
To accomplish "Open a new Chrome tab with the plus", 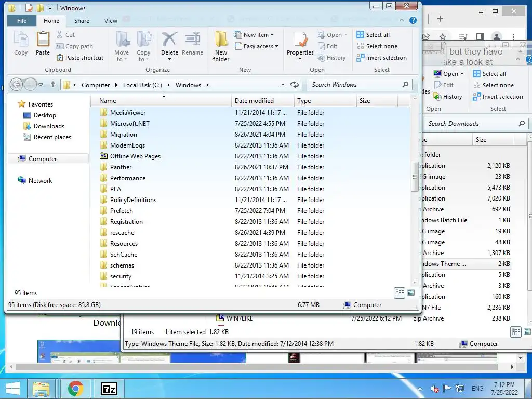I will pyautogui.click(x=440, y=19).
